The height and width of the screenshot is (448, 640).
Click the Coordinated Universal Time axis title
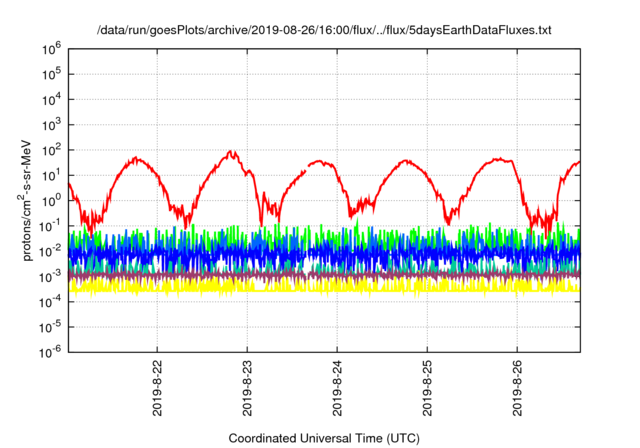pos(324,438)
